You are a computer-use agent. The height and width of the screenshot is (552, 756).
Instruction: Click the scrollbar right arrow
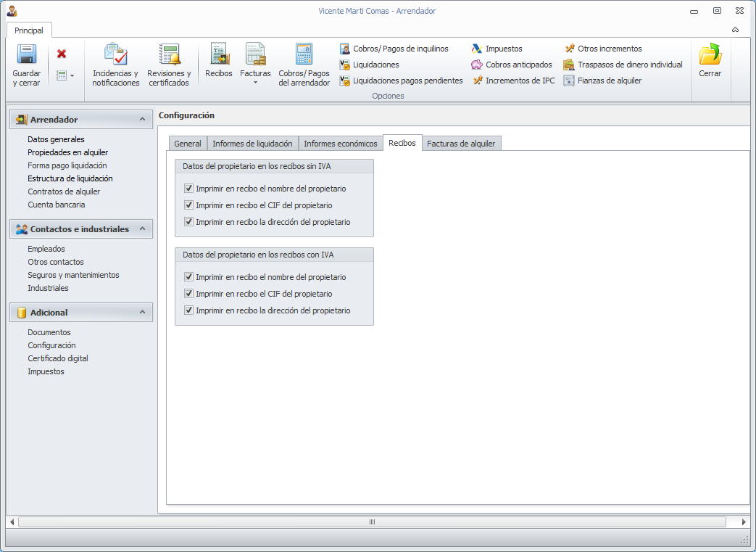point(744,522)
